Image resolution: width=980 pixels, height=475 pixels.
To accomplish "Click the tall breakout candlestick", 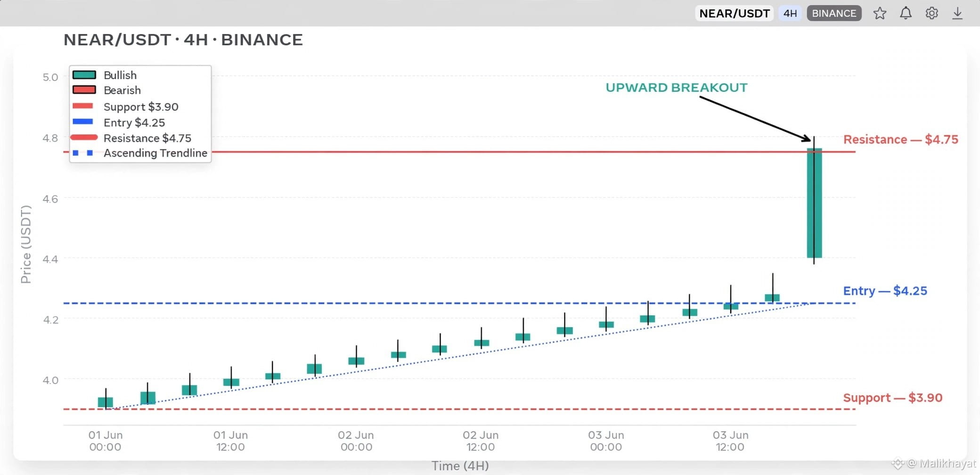I will pyautogui.click(x=814, y=203).
